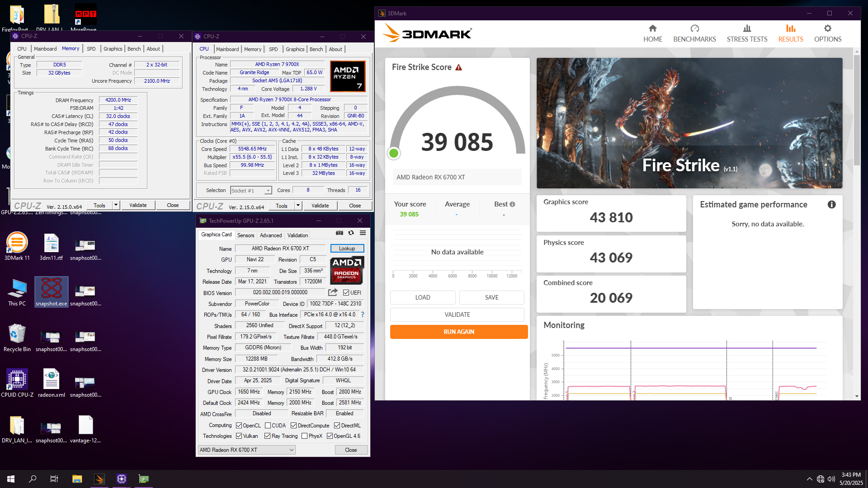Open Advanced tab in GPU-Z

tap(271, 235)
